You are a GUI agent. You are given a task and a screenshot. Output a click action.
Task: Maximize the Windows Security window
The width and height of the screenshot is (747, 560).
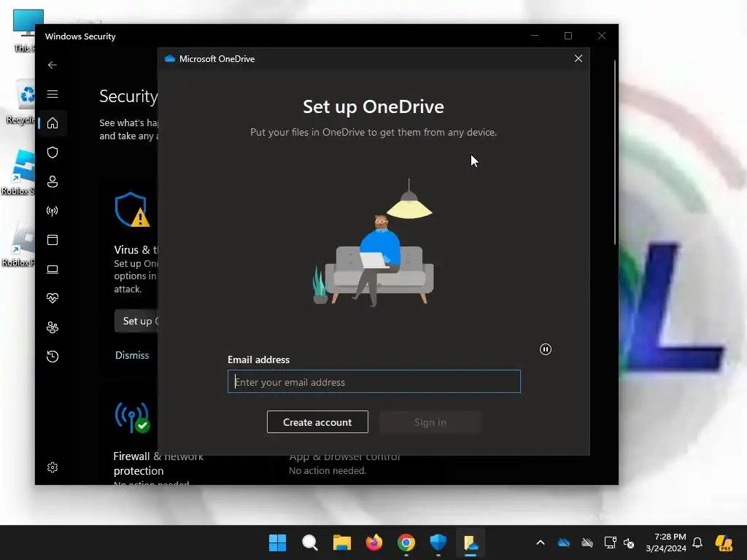(x=568, y=36)
